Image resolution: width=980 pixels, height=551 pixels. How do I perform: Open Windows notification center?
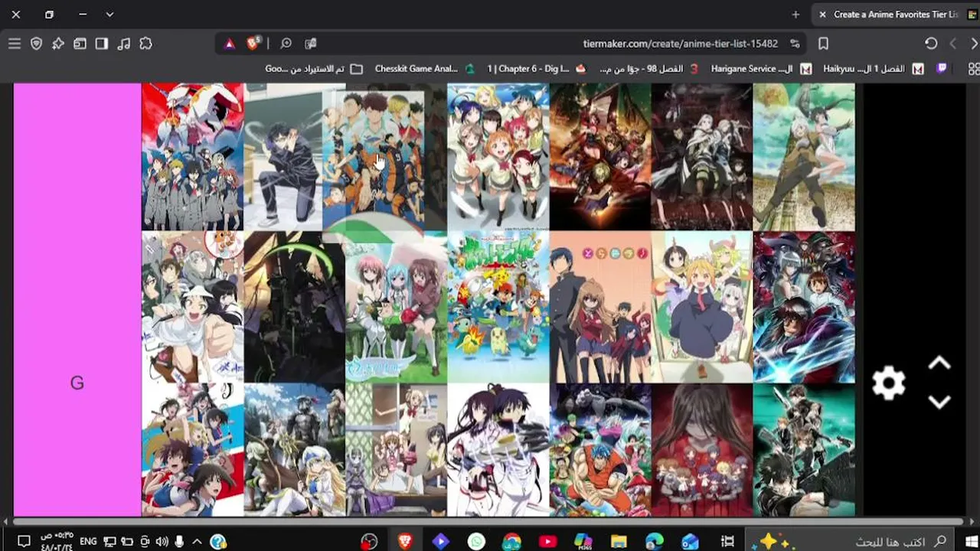[24, 542]
